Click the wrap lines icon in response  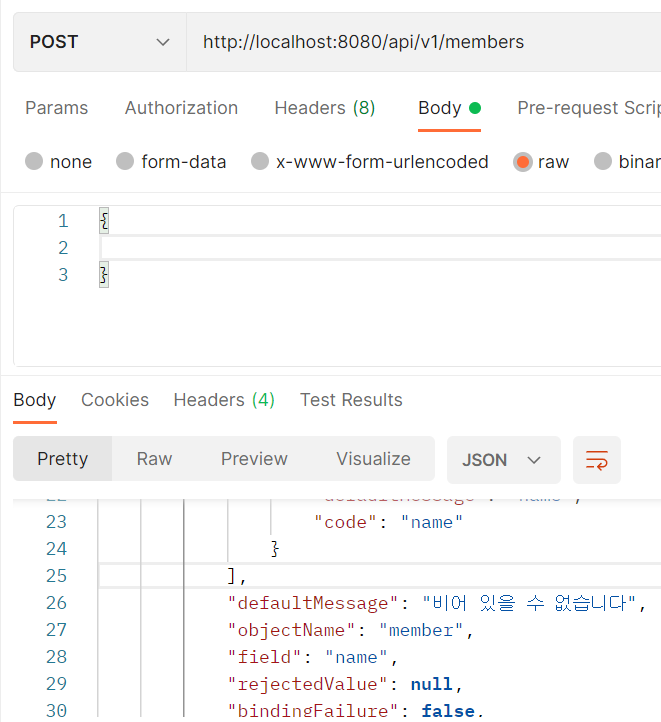(597, 460)
